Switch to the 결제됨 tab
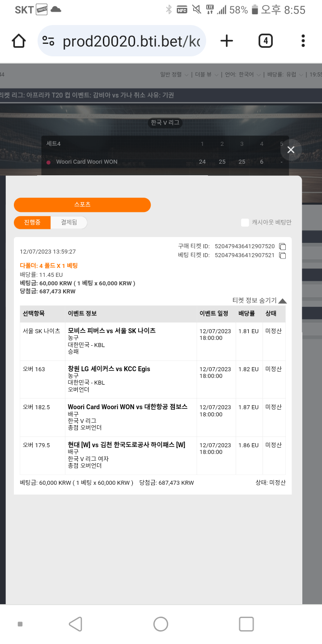The width and height of the screenshot is (322, 644). coord(69,222)
